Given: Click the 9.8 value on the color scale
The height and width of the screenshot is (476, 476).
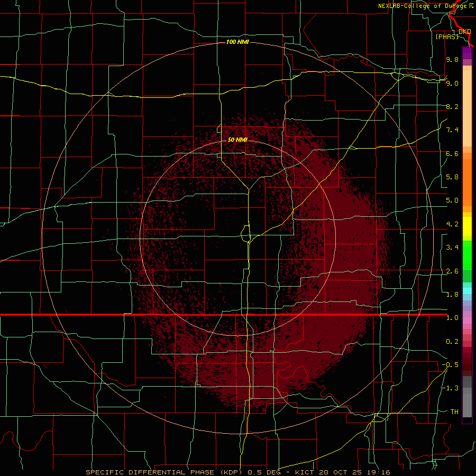Looking at the screenshot, I should (452, 59).
